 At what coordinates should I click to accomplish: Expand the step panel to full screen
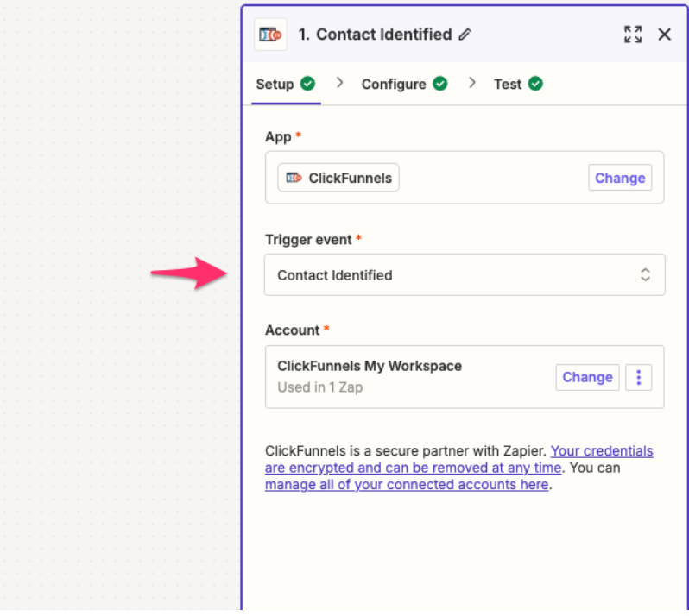pos(633,35)
